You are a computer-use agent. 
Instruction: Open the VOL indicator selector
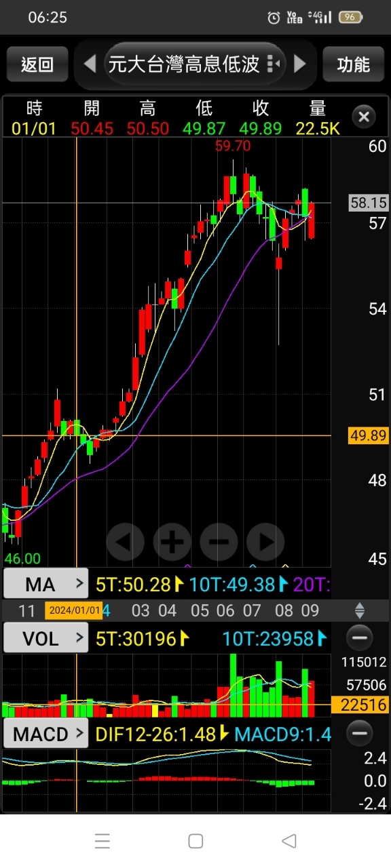46,638
